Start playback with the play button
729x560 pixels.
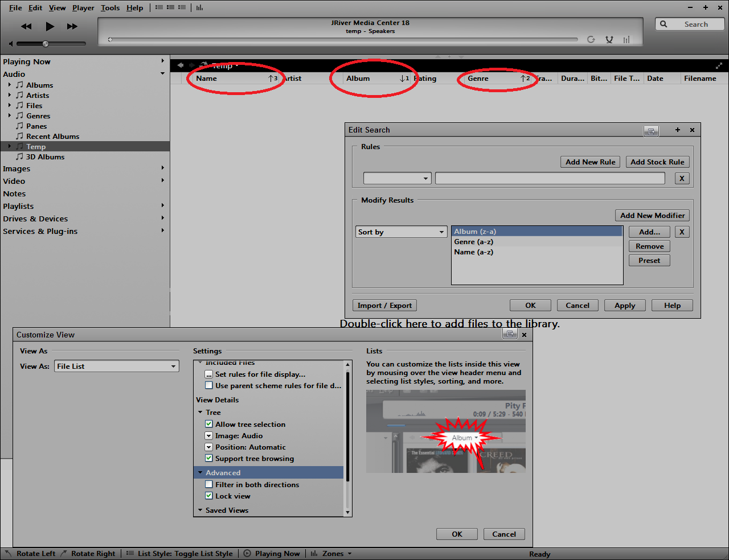click(50, 26)
